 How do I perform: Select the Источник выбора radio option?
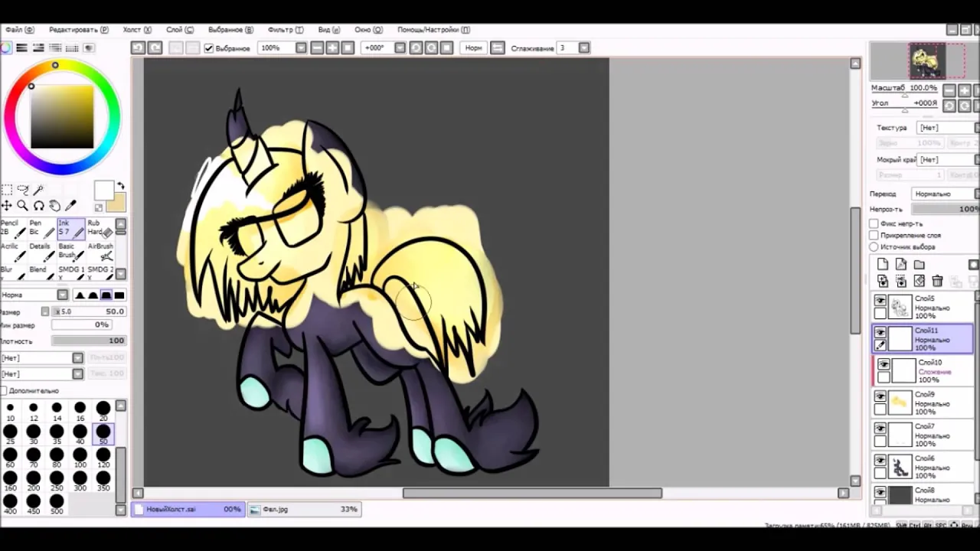874,246
